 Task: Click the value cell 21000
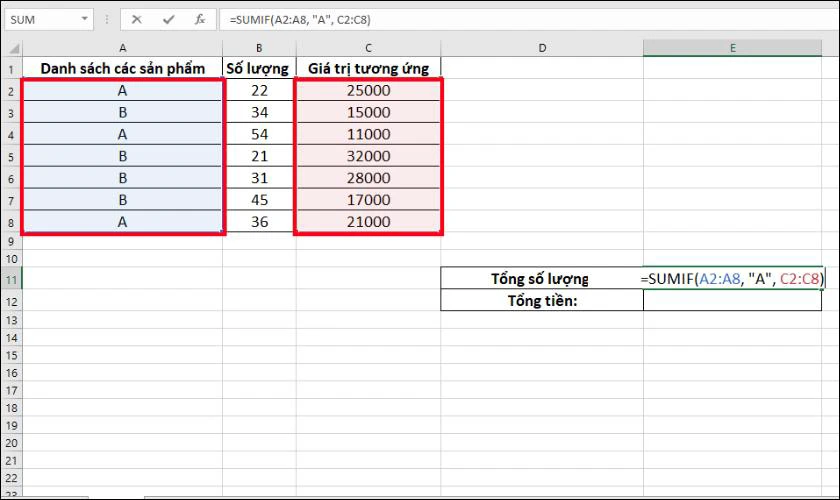pyautogui.click(x=369, y=221)
